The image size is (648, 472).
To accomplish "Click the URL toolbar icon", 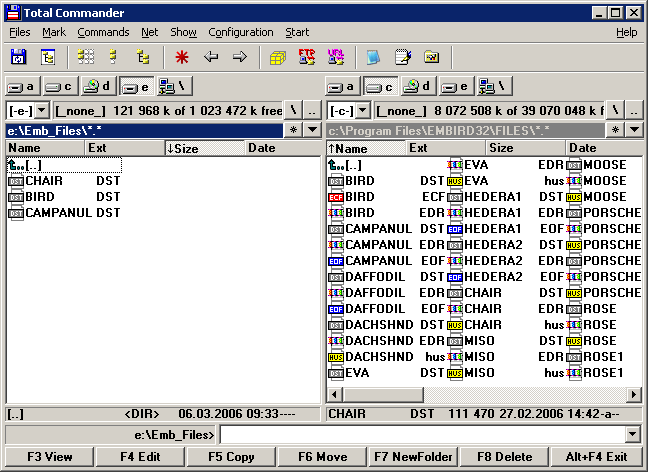I will [x=336, y=57].
